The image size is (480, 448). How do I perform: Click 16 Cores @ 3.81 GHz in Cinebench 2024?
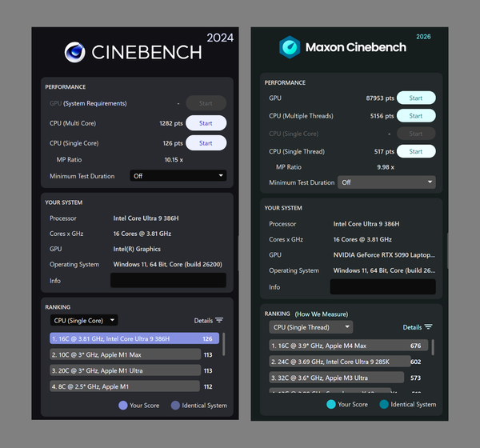click(142, 234)
